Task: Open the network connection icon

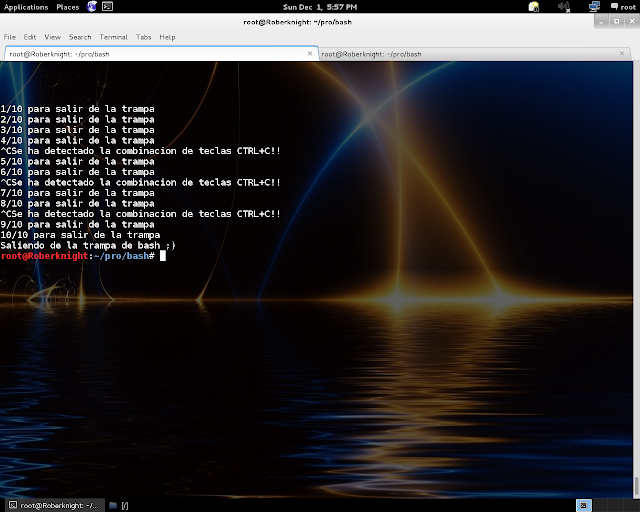Action: click(x=594, y=7)
